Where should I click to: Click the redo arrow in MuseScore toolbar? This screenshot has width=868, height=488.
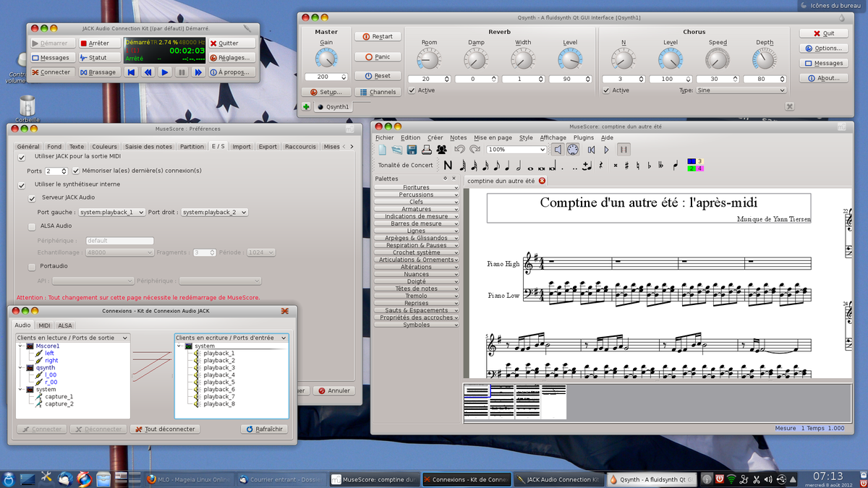coord(475,150)
